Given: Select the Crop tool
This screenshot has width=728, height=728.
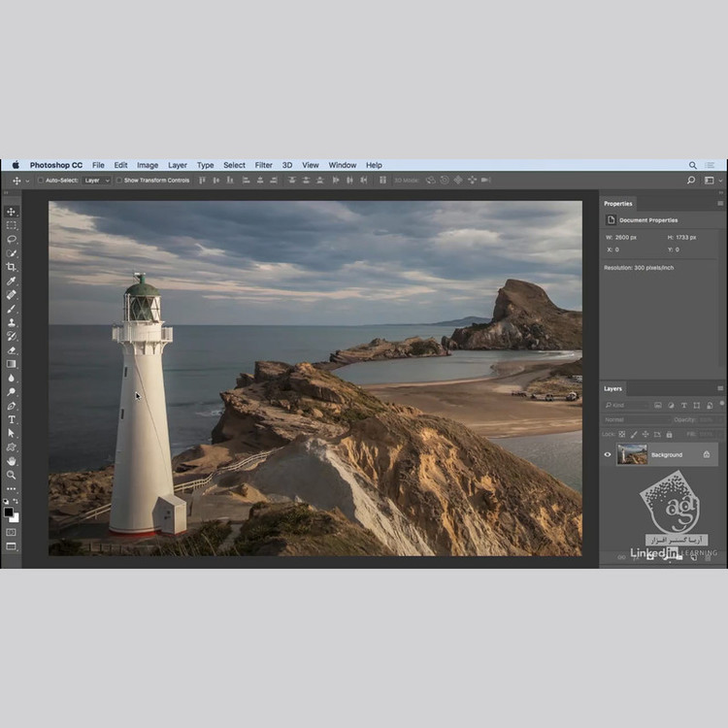Looking at the screenshot, I should pyautogui.click(x=12, y=267).
